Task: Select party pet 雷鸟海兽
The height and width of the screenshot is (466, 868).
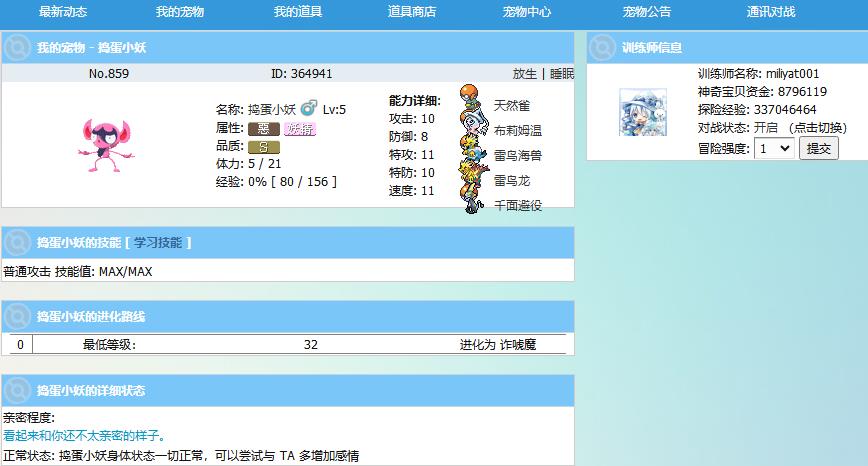Action: click(x=518, y=156)
